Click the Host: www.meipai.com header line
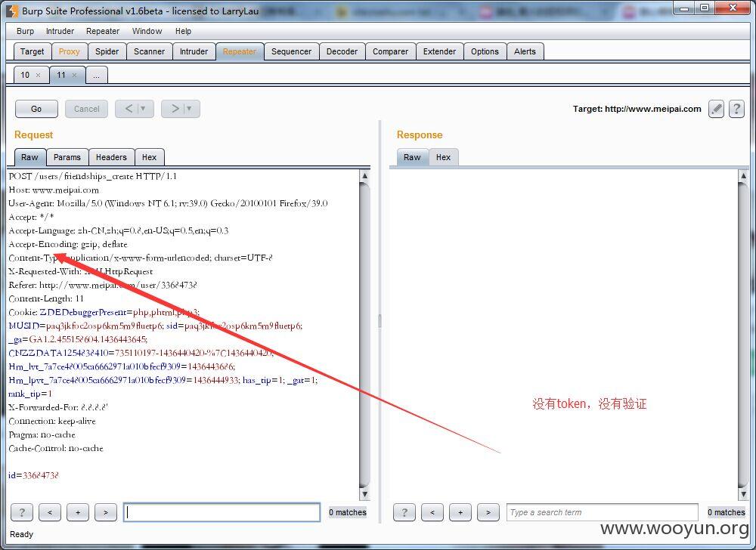 [x=54, y=190]
